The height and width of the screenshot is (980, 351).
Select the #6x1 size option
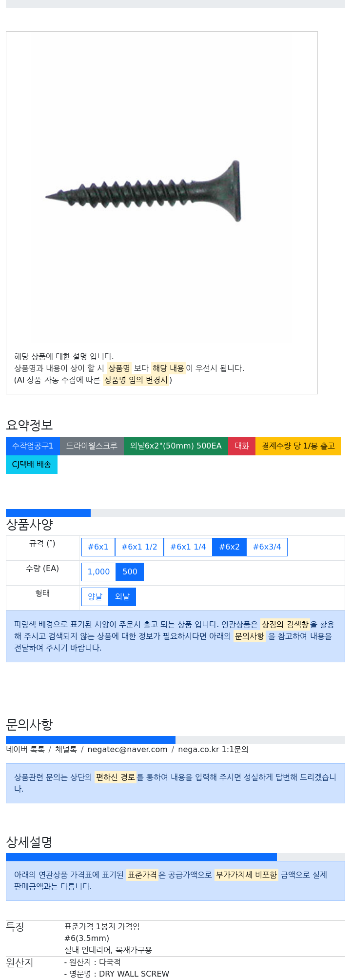[98, 547]
